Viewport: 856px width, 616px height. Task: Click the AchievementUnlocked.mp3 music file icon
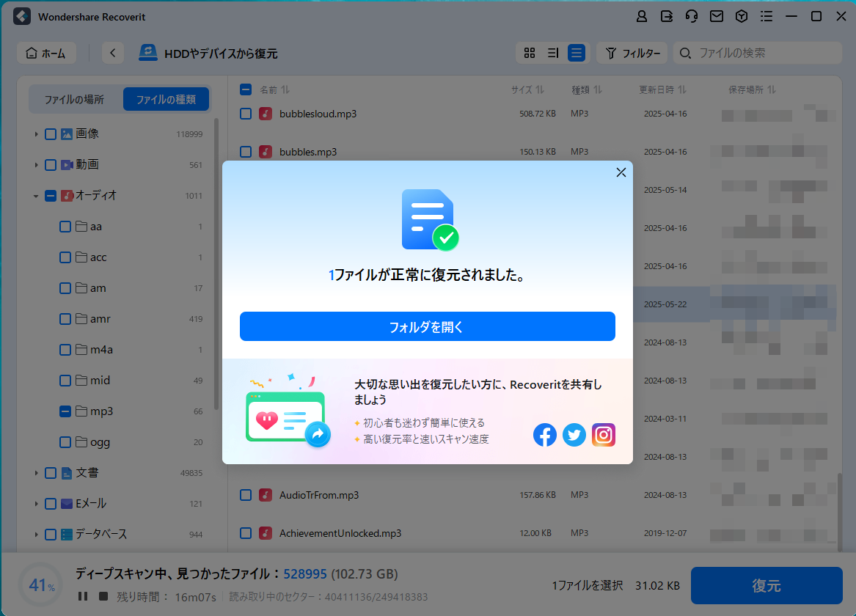(x=266, y=533)
